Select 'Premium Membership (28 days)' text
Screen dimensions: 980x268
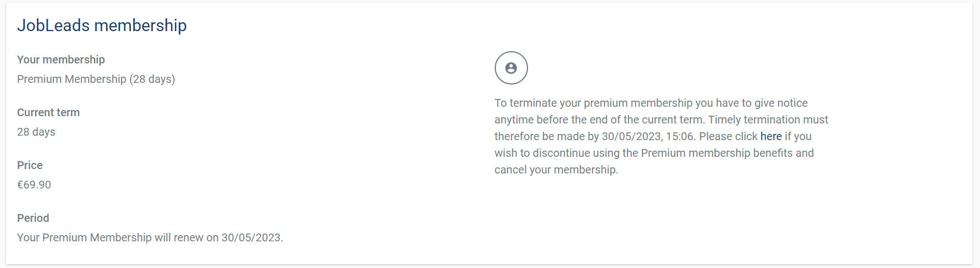click(96, 79)
